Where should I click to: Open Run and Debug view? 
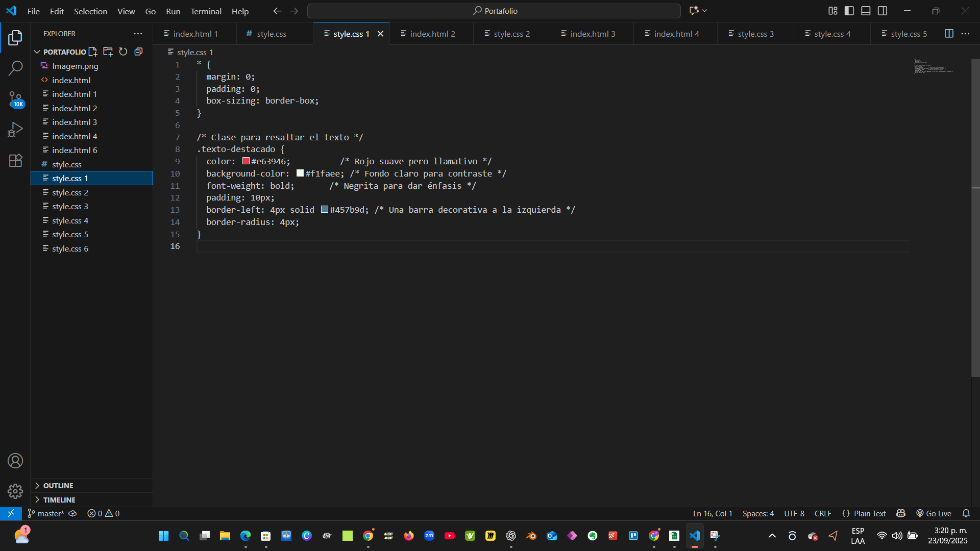[15, 130]
